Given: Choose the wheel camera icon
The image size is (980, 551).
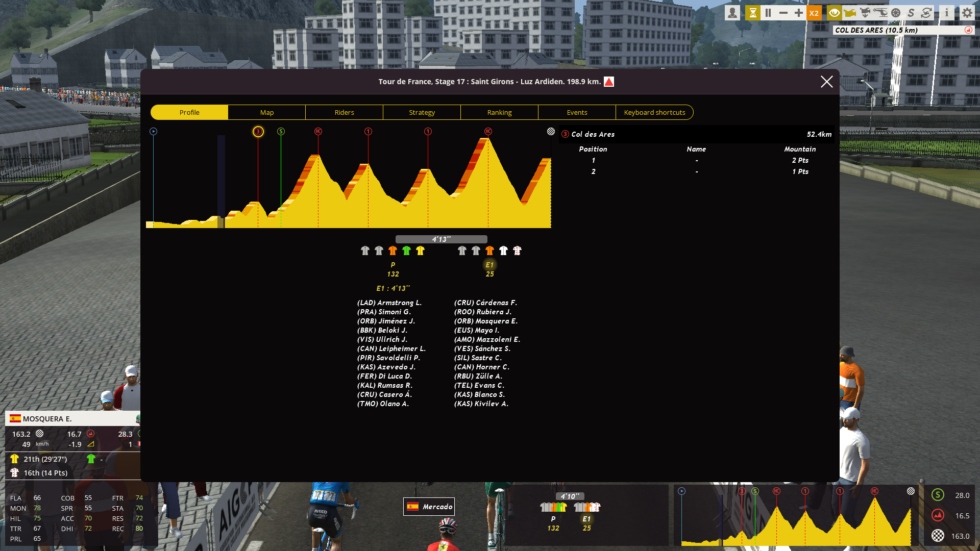Looking at the screenshot, I should 896,13.
